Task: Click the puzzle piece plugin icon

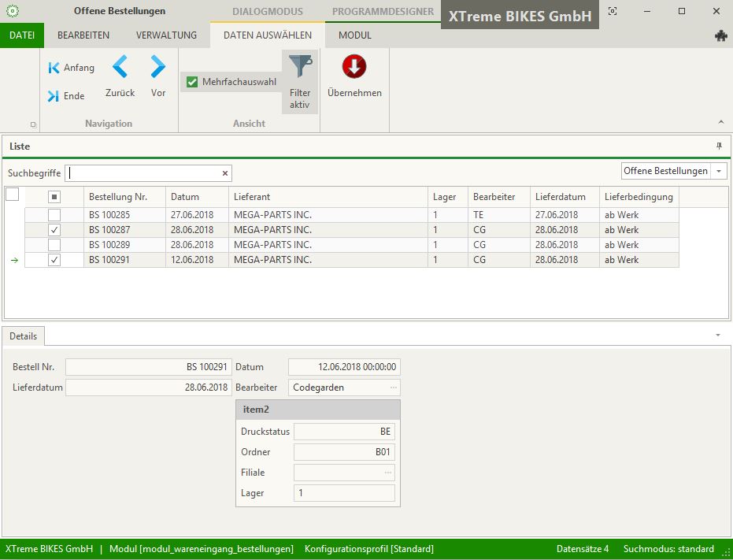Action: click(720, 35)
